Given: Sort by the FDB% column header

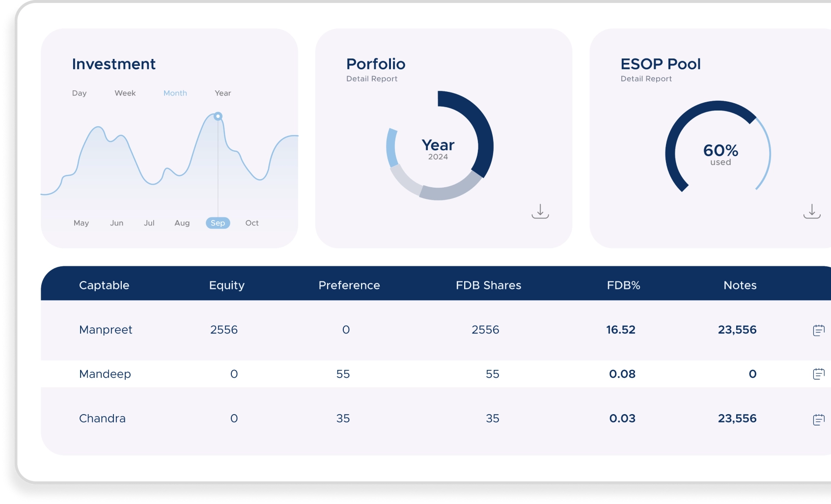Looking at the screenshot, I should pyautogui.click(x=623, y=285).
